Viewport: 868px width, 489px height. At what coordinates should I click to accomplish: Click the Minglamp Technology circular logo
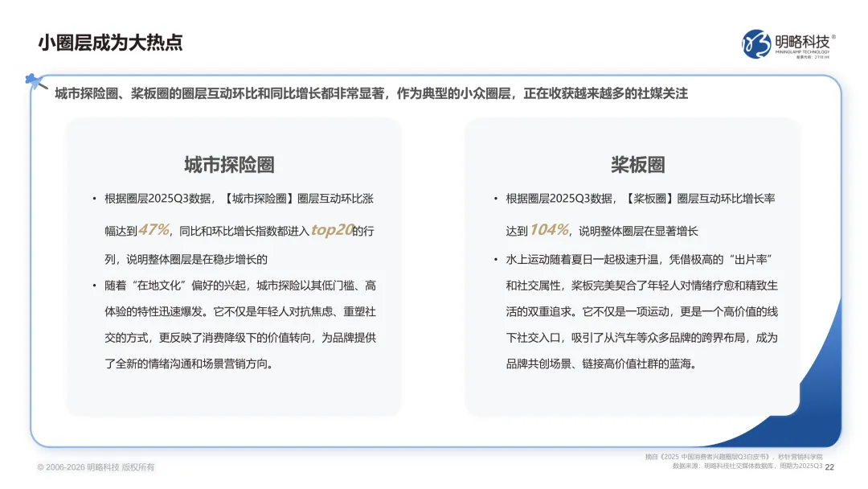[755, 43]
